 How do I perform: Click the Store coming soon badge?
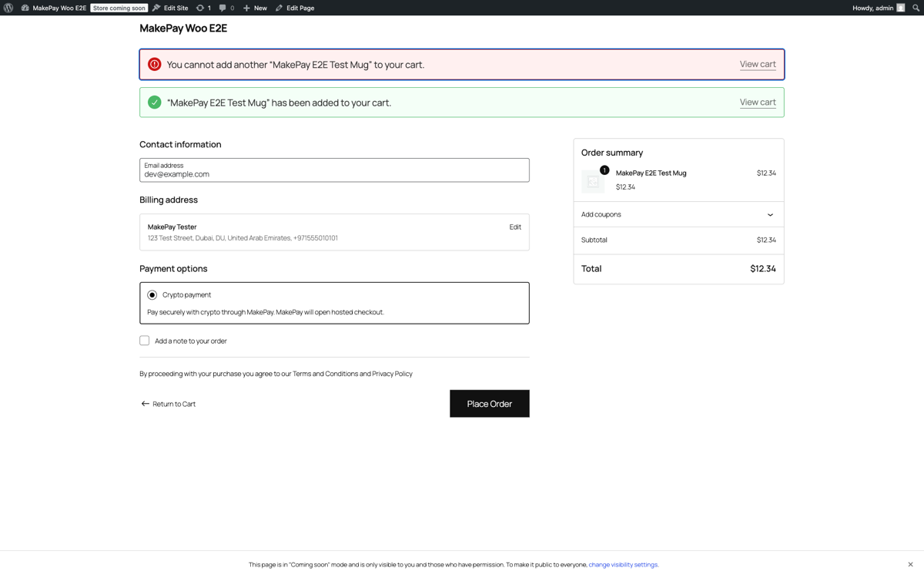(119, 8)
